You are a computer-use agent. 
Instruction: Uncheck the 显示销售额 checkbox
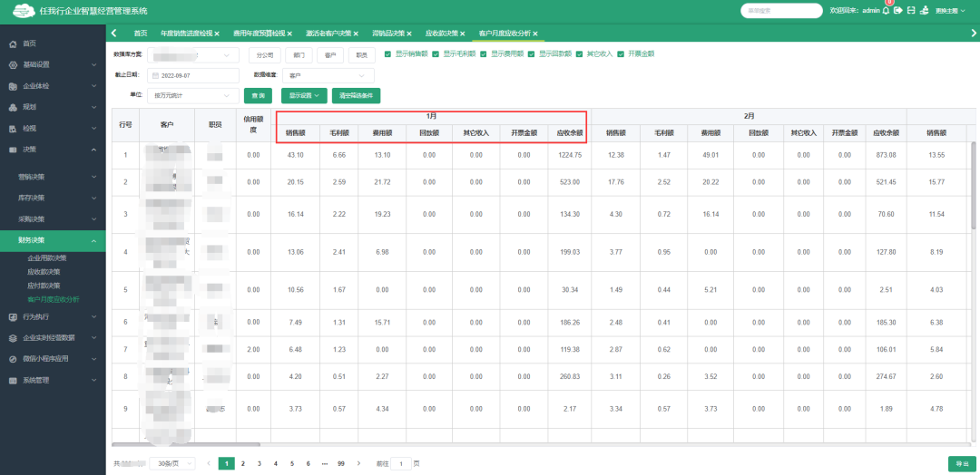(388, 54)
